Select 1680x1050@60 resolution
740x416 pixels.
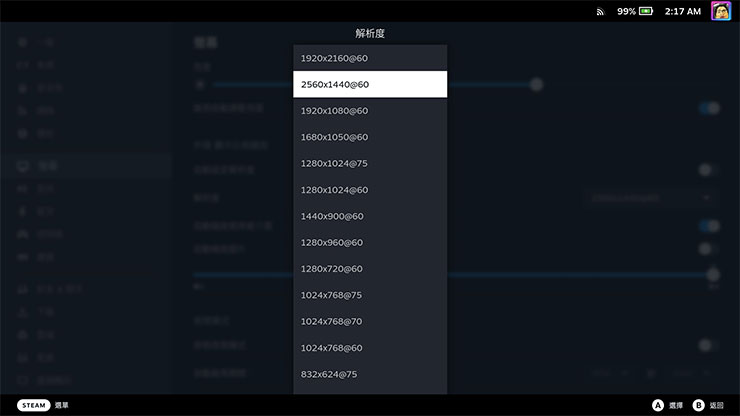[x=370, y=137]
